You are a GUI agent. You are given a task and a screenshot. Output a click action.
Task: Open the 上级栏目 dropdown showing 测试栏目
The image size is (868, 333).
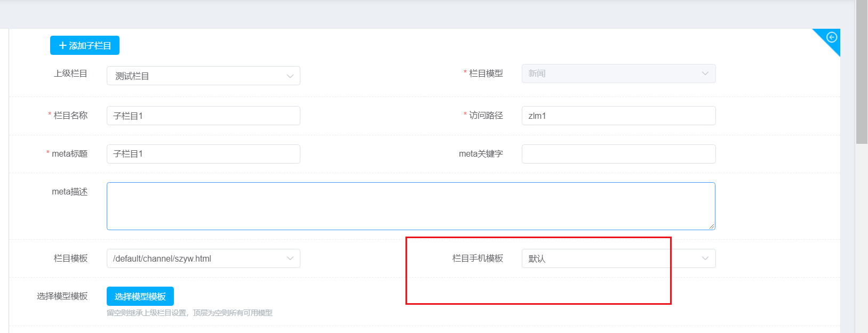point(203,76)
